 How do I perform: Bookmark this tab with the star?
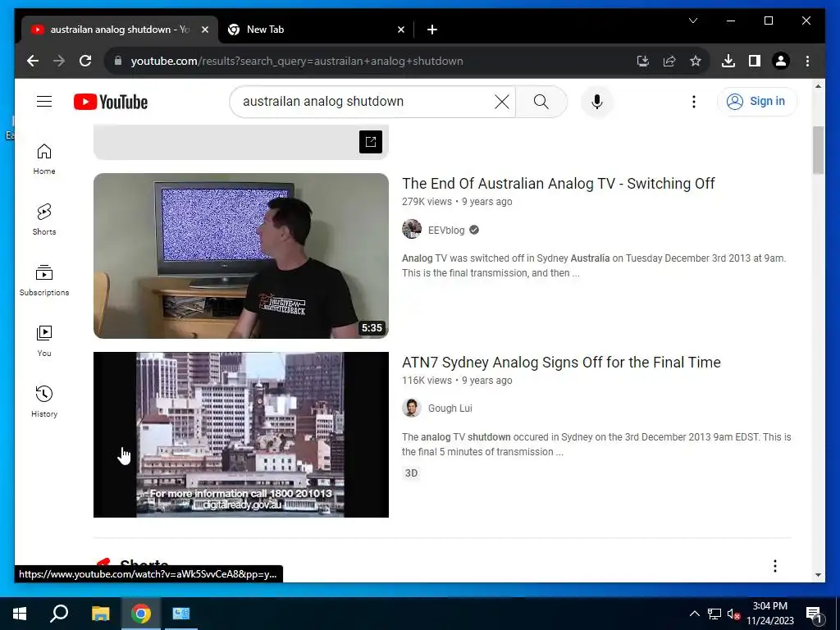696,61
